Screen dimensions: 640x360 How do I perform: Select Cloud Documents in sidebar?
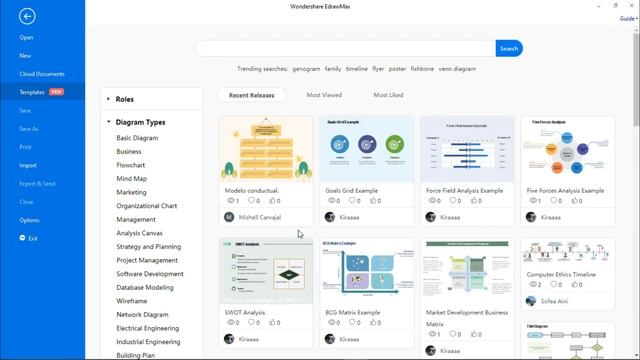(42, 74)
